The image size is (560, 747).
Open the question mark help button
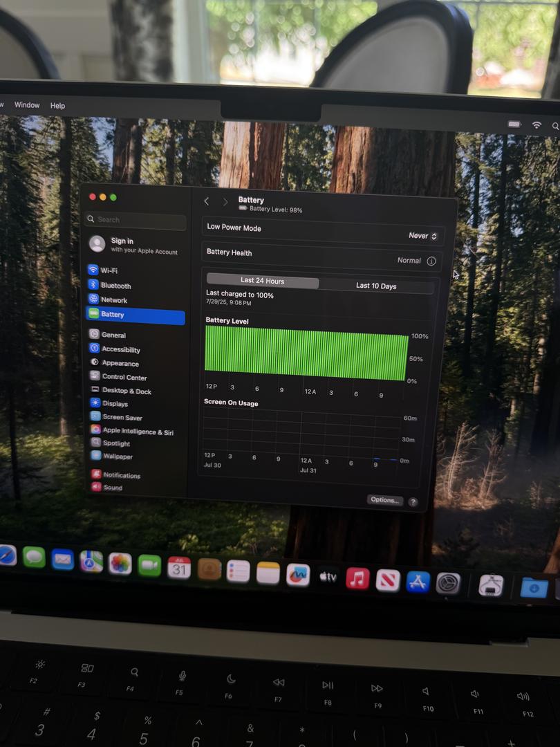(413, 502)
